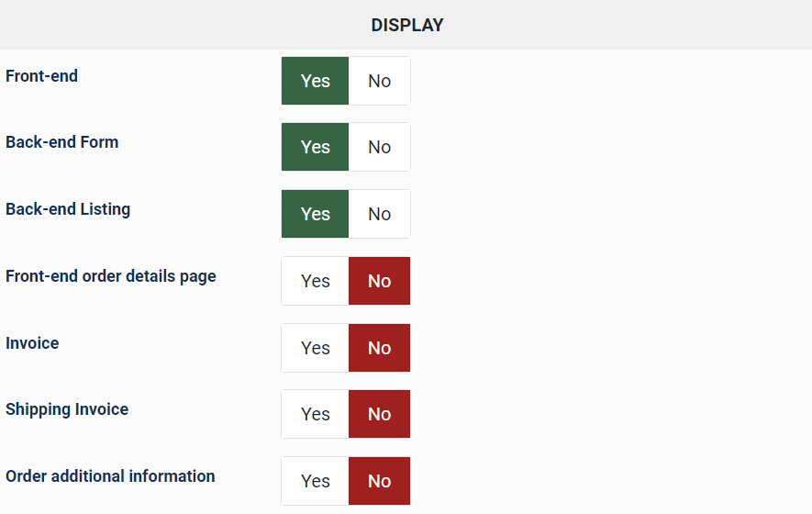This screenshot has height=514, width=812.
Task: Click the DISPLAY section header
Action: tap(406, 25)
